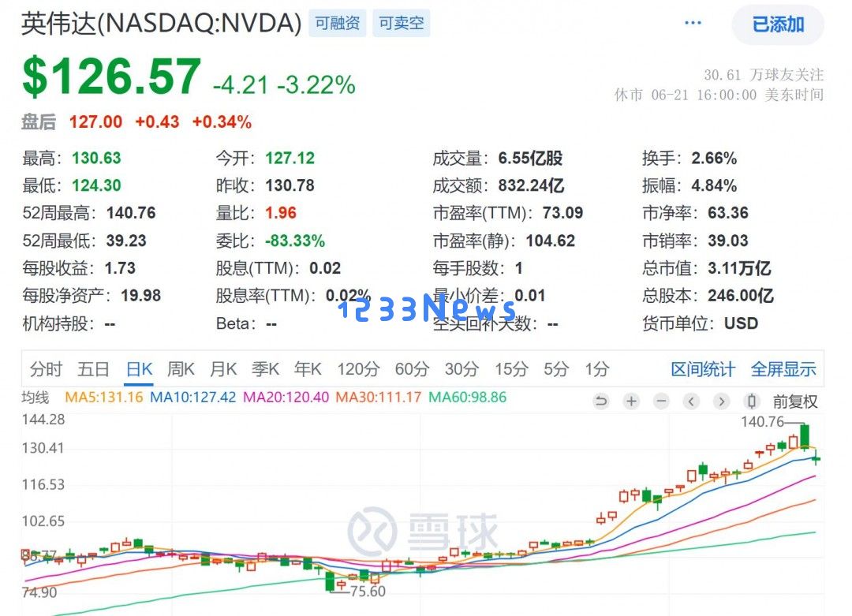Select the 季K chart tab
This screenshot has height=616, width=852.
pos(265,369)
